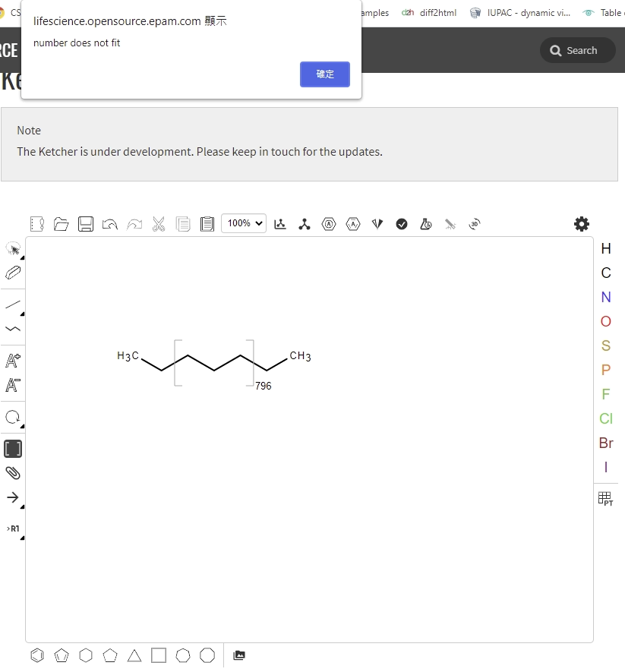Select the S-Group brackets tool
This screenshot has width=625, height=672.
13,449
